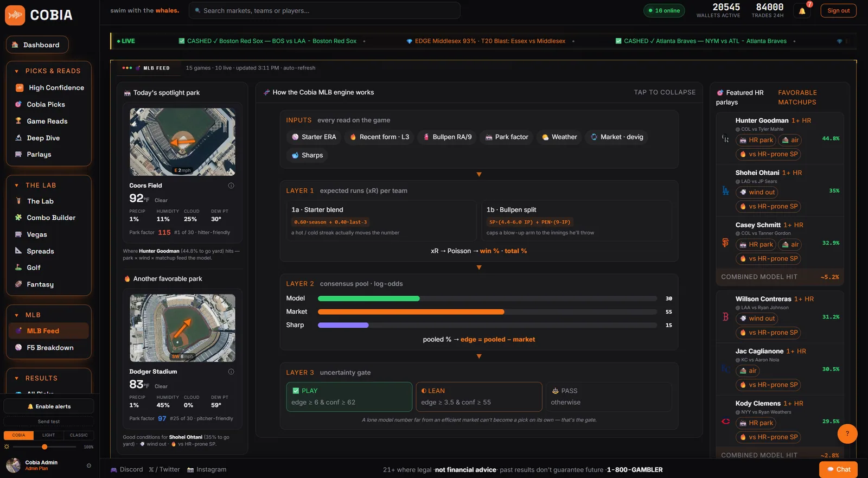The width and height of the screenshot is (868, 478).
Task: Open the Discord link
Action: (x=127, y=469)
